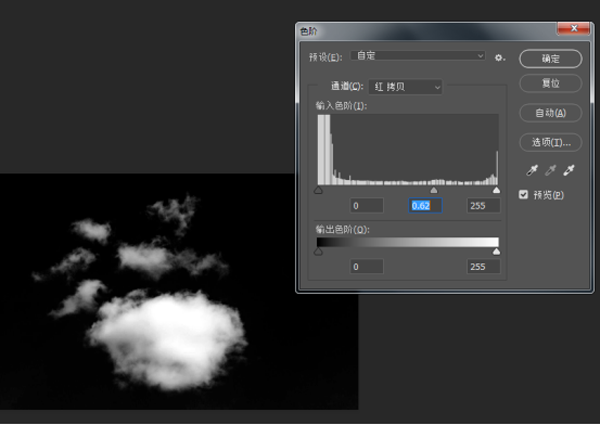Click the OK (确定) button
This screenshot has width=600, height=425.
tap(551, 59)
